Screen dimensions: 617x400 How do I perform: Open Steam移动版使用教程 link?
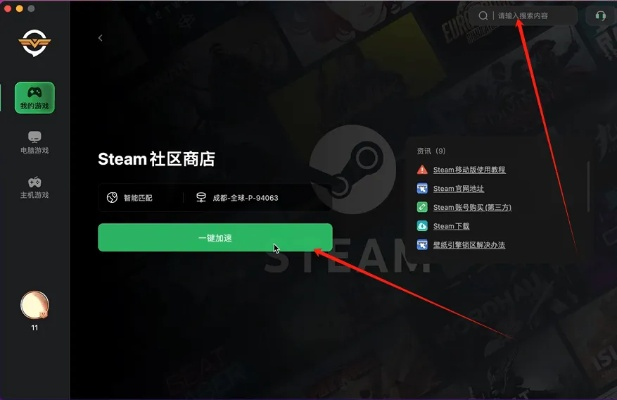469,170
